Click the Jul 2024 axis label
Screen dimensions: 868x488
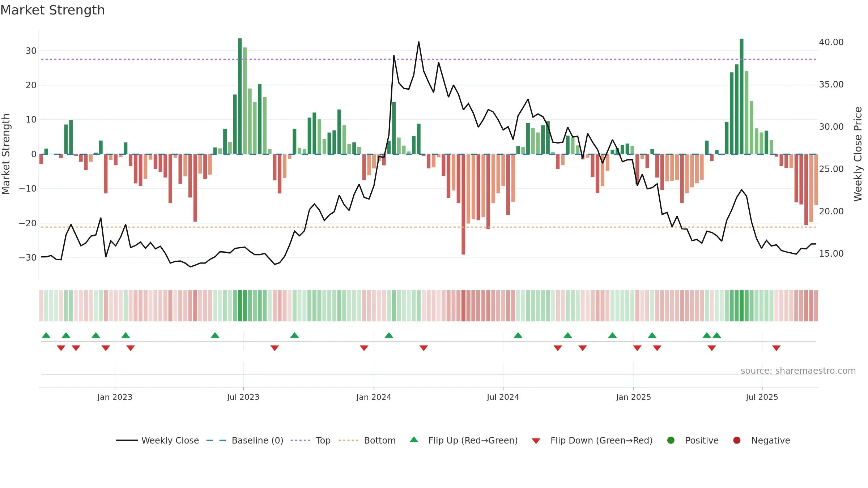(x=503, y=397)
